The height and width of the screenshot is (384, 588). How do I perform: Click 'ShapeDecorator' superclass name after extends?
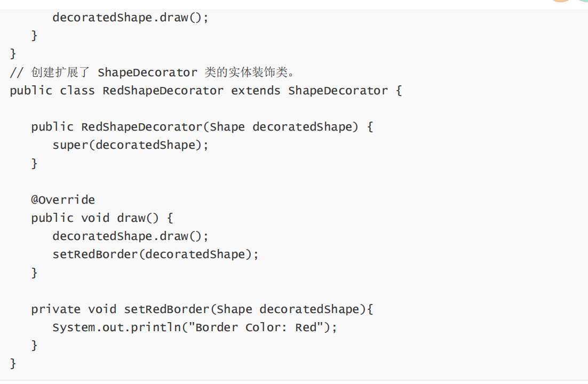coord(338,91)
